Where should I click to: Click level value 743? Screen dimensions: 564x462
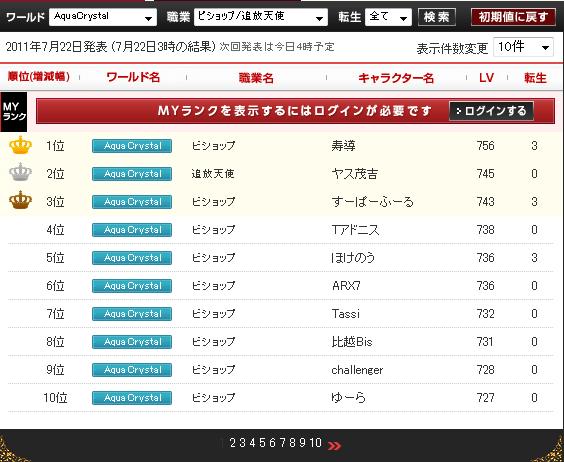486,202
